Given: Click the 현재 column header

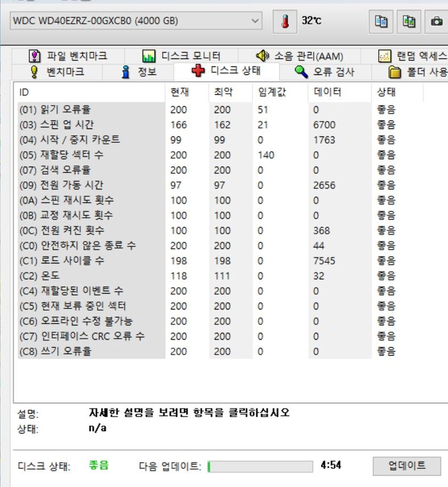Looking at the screenshot, I should [187, 92].
